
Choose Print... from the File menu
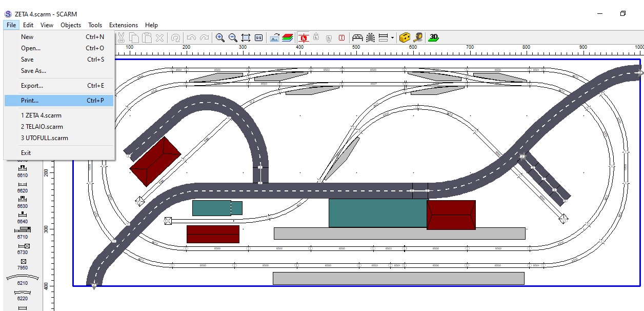pos(30,101)
